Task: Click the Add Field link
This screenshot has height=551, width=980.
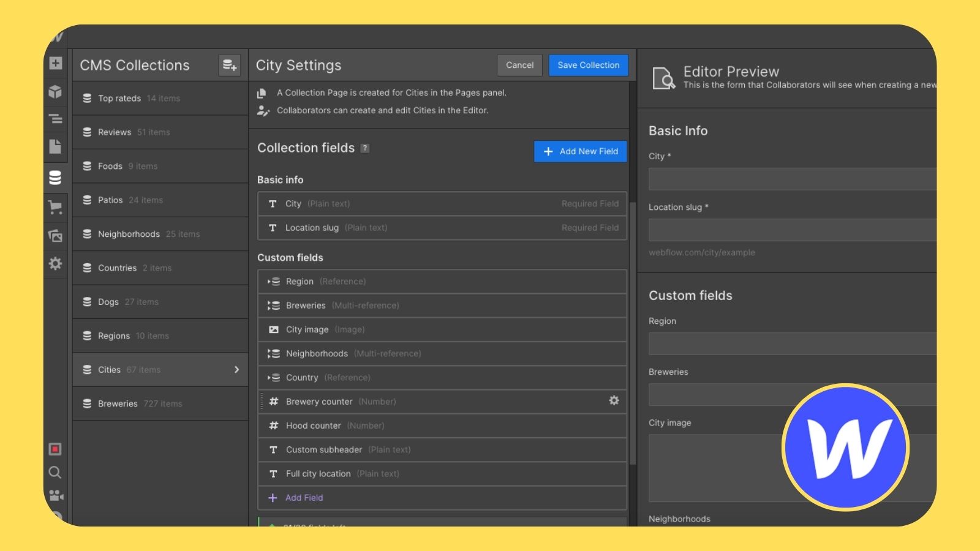Action: [304, 498]
